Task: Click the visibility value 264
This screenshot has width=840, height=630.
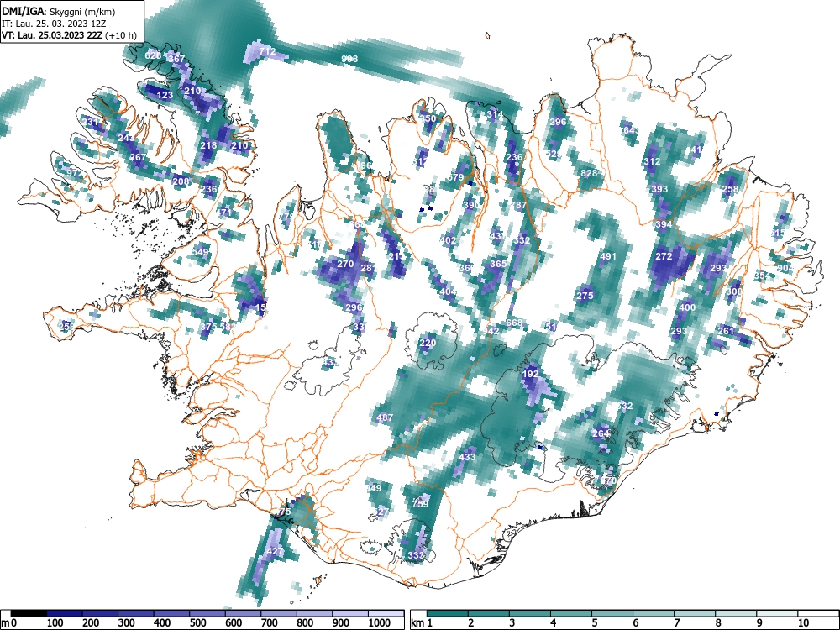Action: point(601,433)
